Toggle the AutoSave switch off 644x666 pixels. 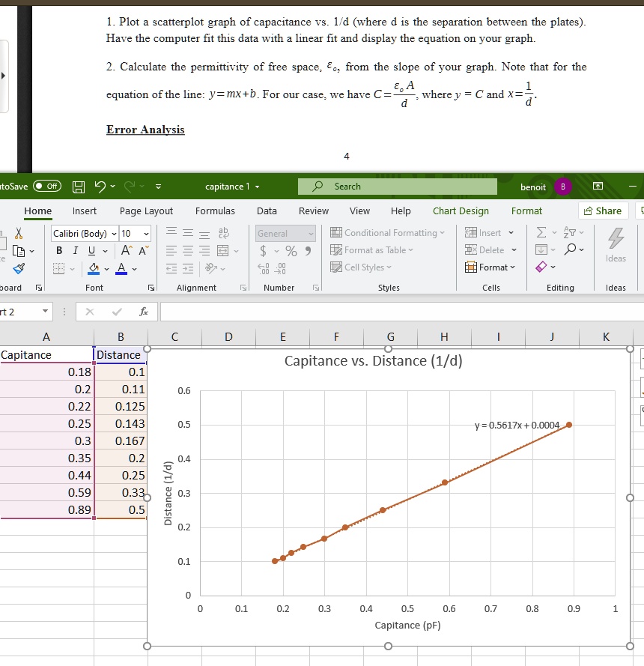[46, 187]
